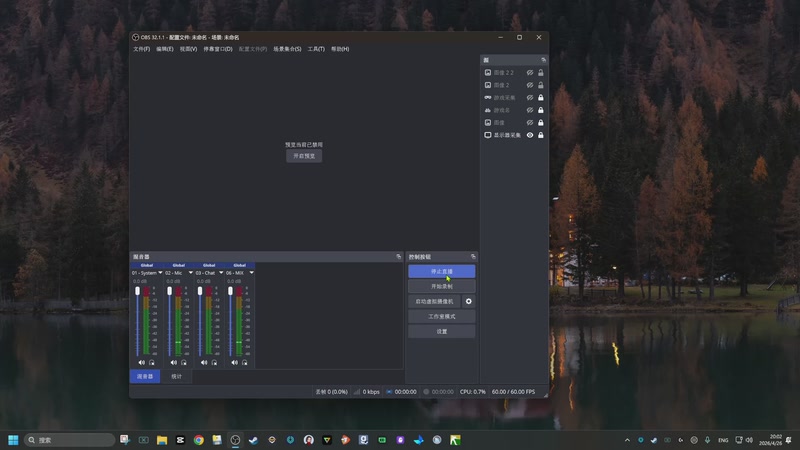
Task: Adjust the 01 - System volume fader
Action: [137, 291]
